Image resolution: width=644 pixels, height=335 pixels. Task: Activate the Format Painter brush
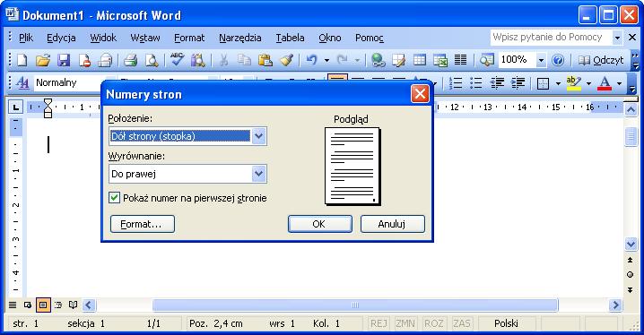pos(286,61)
